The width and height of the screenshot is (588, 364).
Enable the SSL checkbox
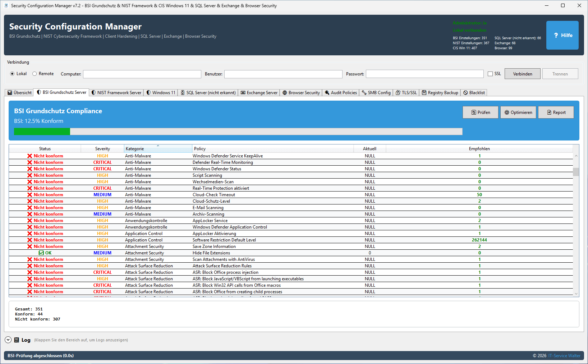tap(490, 74)
